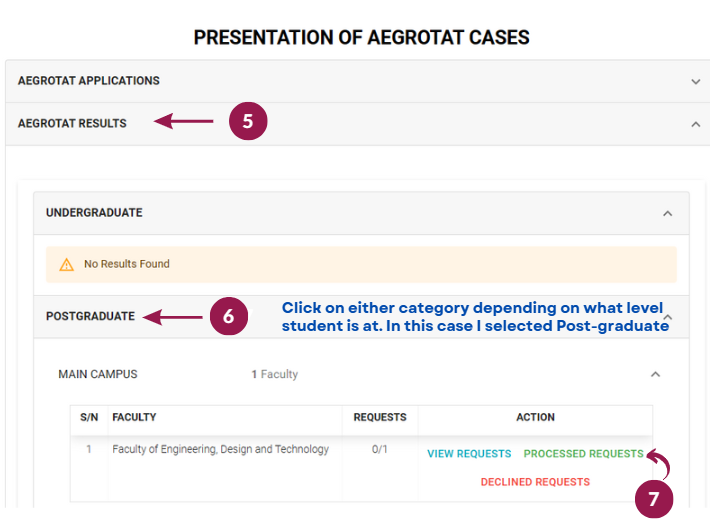Click the step 6 circle marker

(x=229, y=316)
